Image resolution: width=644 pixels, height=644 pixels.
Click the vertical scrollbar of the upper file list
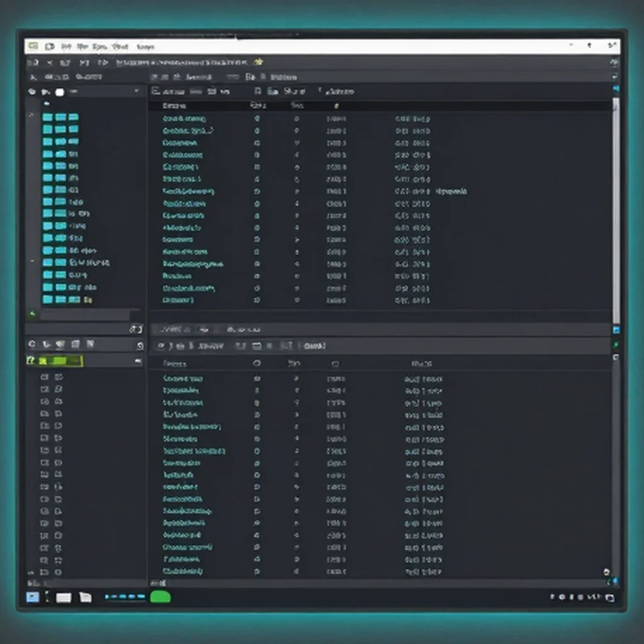click(616, 210)
